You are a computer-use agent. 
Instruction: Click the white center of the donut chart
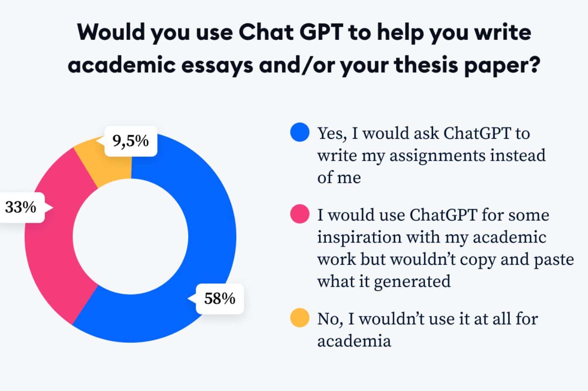(131, 237)
